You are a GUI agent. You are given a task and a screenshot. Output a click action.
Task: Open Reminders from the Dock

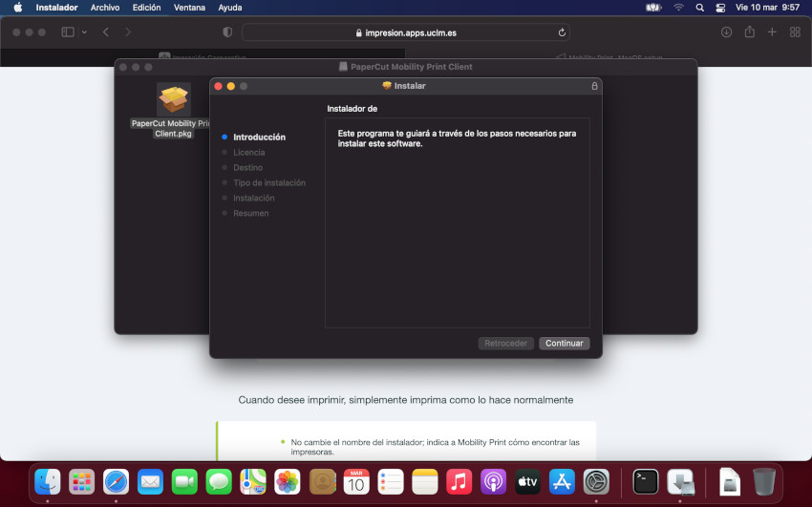pyautogui.click(x=391, y=481)
